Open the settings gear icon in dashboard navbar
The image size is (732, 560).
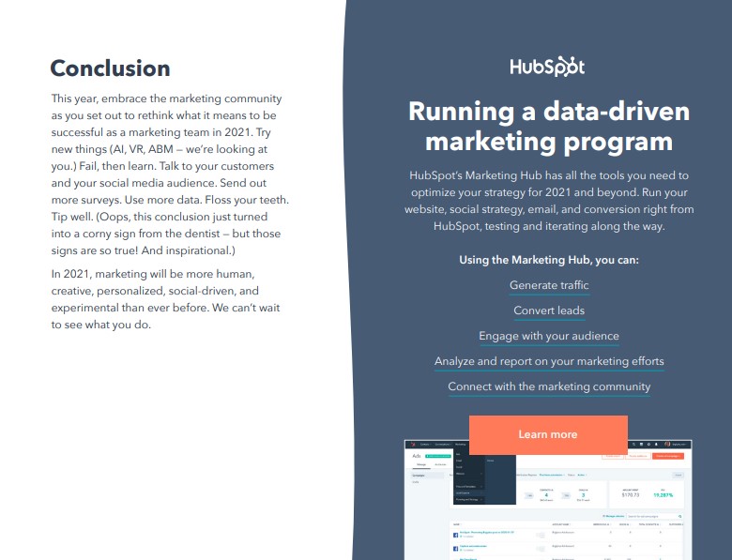point(649,444)
